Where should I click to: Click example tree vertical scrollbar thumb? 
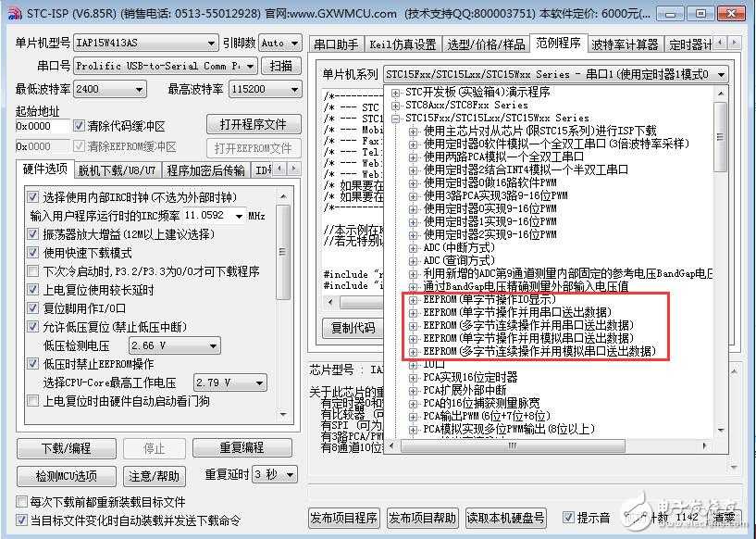tap(721, 136)
